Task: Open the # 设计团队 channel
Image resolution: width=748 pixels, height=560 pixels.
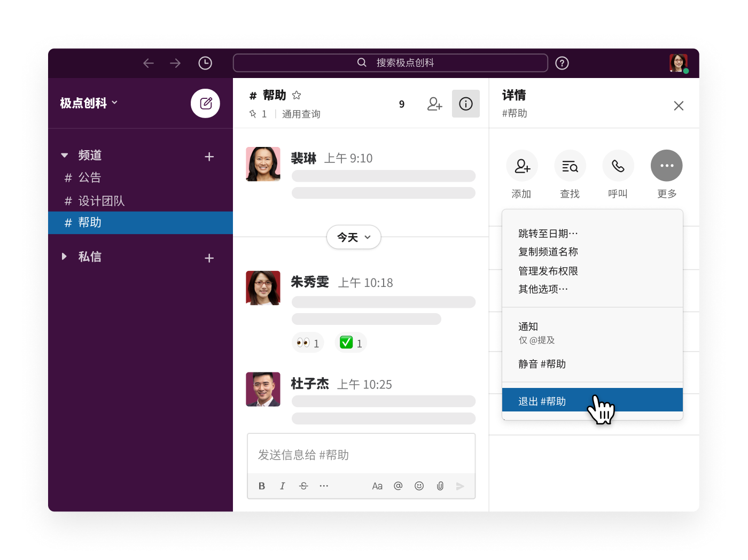Action: pos(141,201)
